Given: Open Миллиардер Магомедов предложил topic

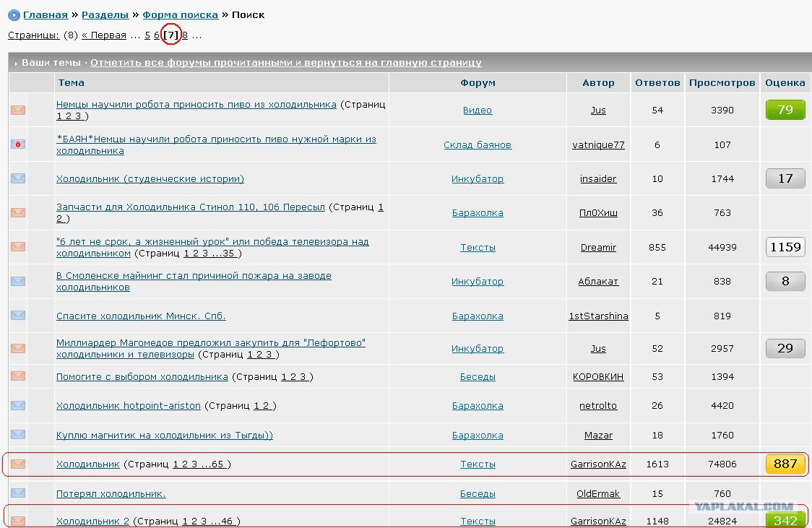Looking at the screenshot, I should click(x=211, y=348).
